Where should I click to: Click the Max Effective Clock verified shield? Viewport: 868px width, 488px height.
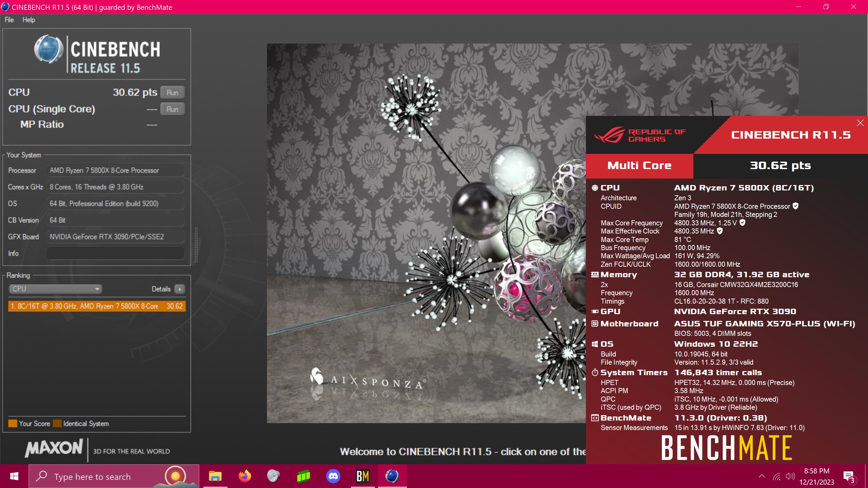[719, 231]
